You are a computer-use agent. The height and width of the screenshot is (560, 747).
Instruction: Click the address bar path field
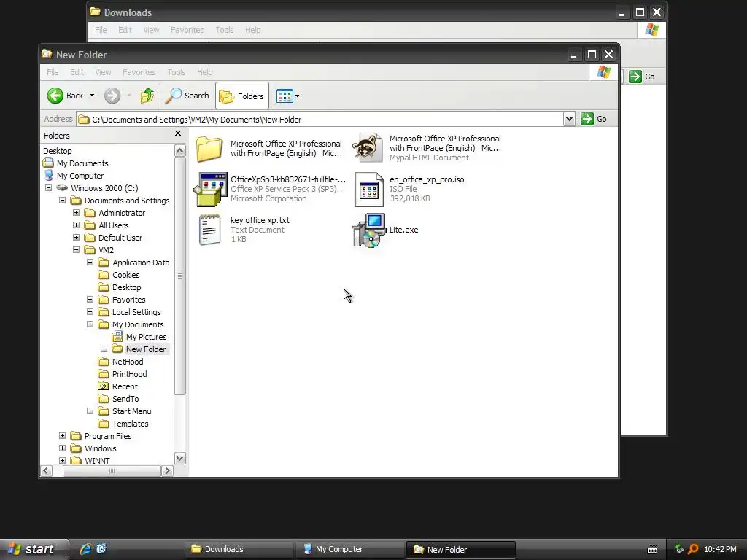click(x=320, y=119)
